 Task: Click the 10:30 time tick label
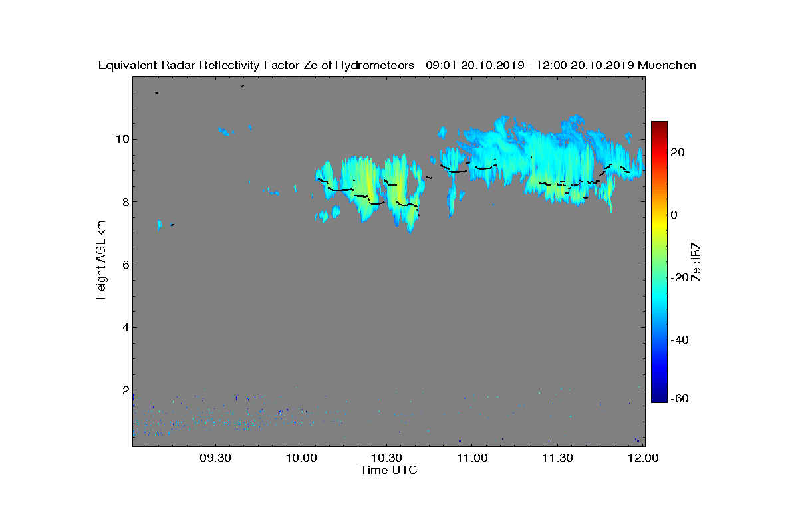386,458
